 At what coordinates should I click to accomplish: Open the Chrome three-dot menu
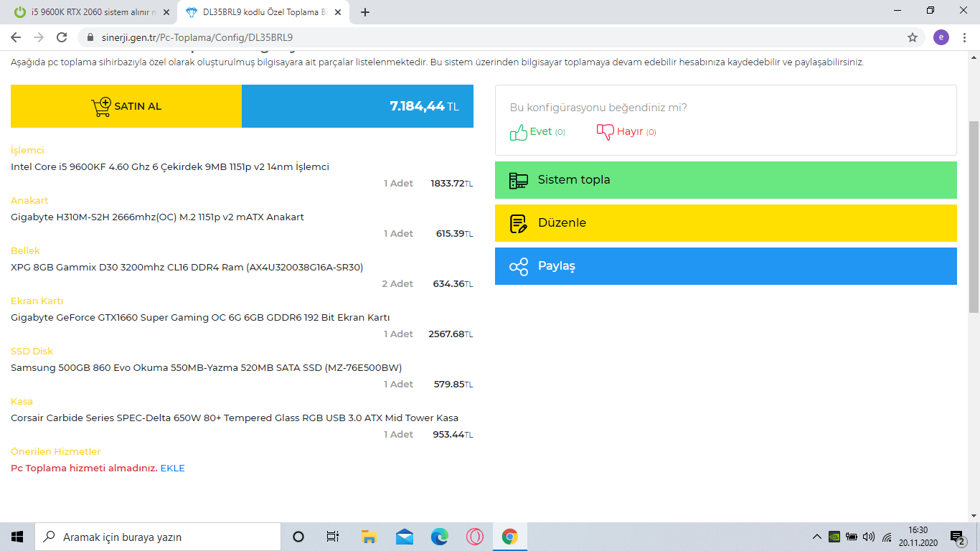tap(965, 37)
